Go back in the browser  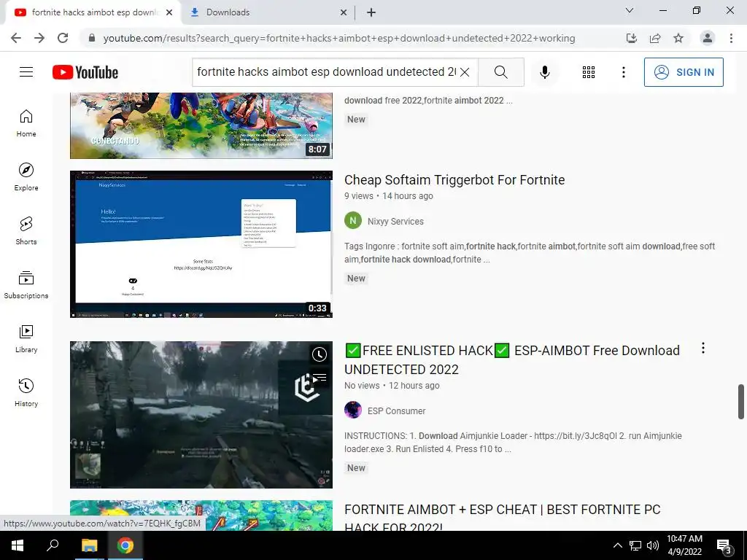click(16, 38)
